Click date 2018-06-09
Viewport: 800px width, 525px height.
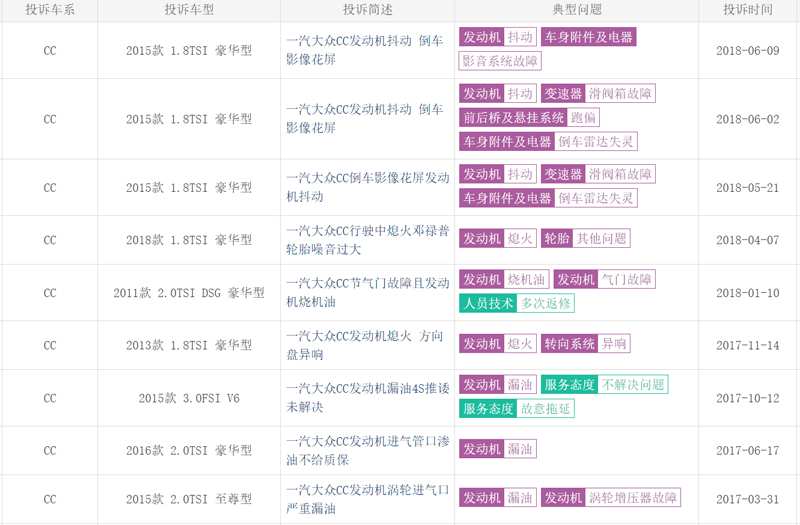(x=747, y=51)
